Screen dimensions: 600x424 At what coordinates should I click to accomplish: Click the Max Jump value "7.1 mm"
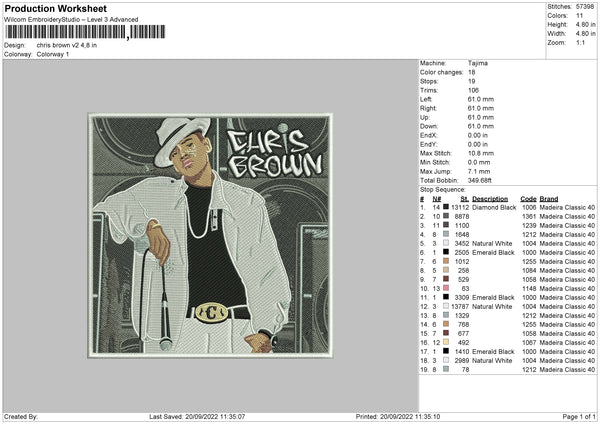[479, 171]
